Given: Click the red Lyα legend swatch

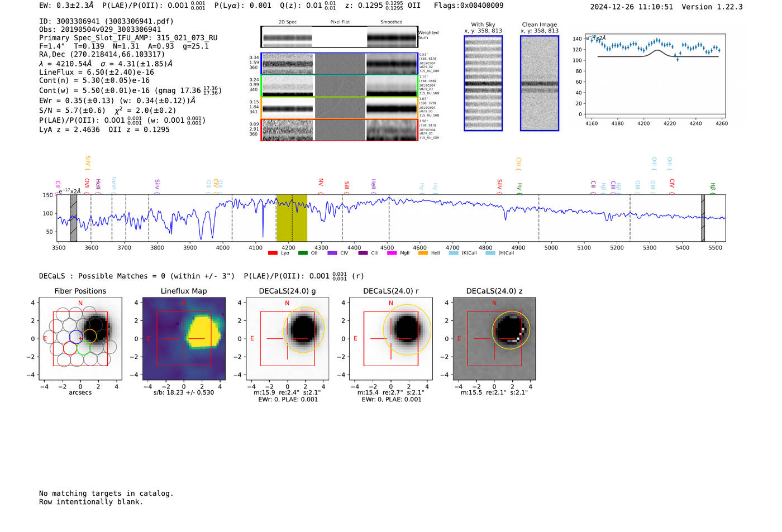Looking at the screenshot, I should (273, 253).
